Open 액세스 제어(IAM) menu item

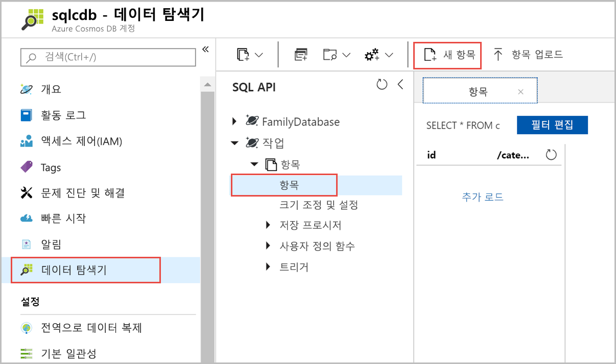[81, 141]
